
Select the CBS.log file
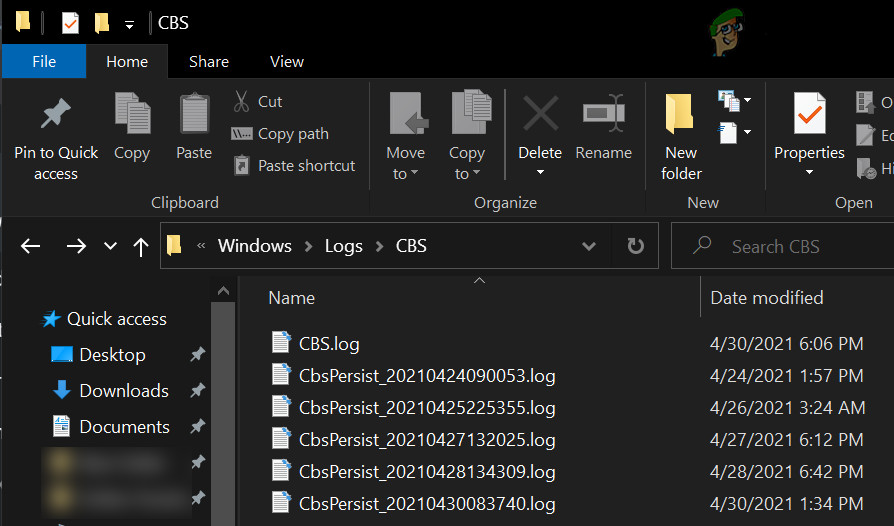(329, 343)
